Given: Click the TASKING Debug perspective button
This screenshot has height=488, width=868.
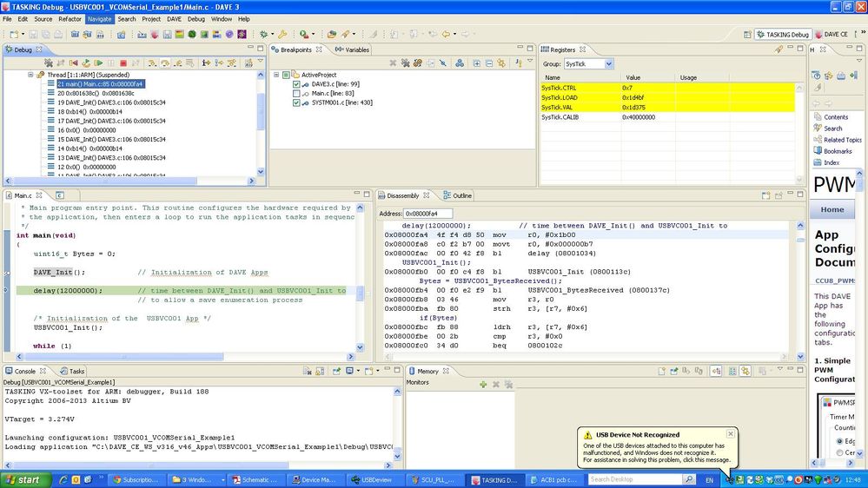Looking at the screenshot, I should coord(784,35).
